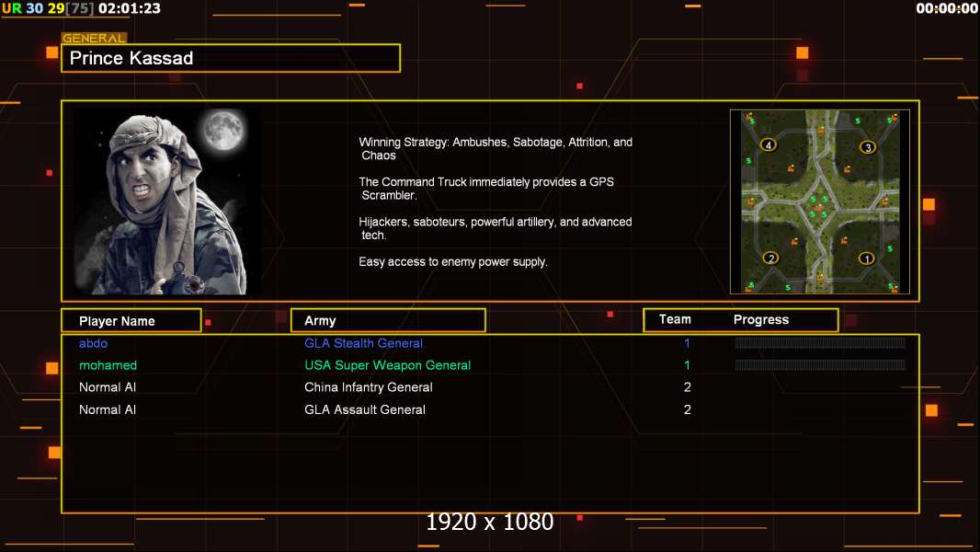Viewport: 980px width, 552px height.
Task: Click Normal AI in China Infantry General row
Action: click(107, 387)
